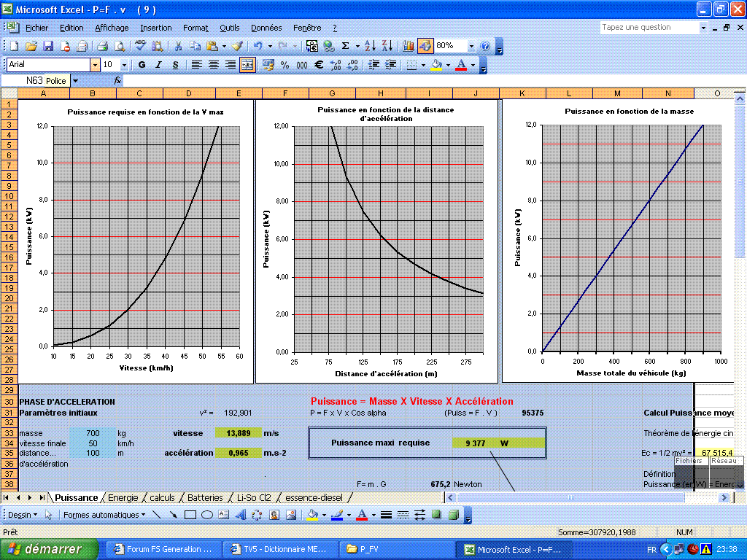Screen dimensions: 747x560
Task: Click the masse cell value 700
Action: [93, 433]
